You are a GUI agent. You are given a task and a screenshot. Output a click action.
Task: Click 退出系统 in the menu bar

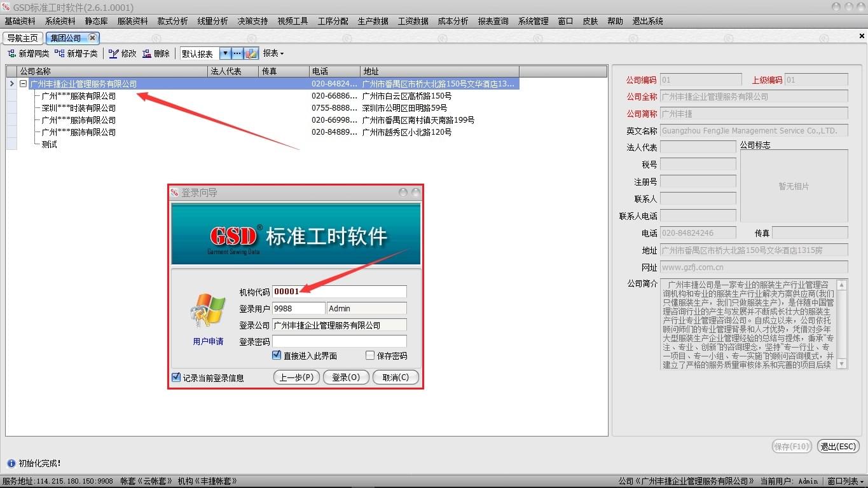[x=647, y=21]
